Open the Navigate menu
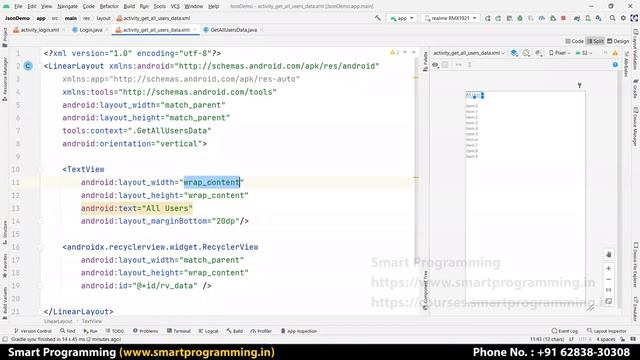The image size is (640, 360). pos(67,7)
